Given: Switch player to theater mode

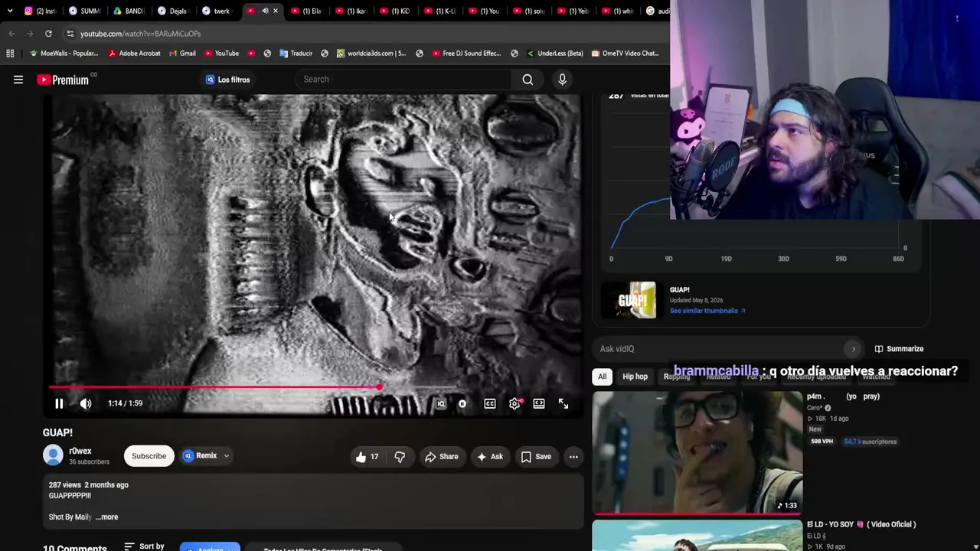Looking at the screenshot, I should pyautogui.click(x=539, y=403).
